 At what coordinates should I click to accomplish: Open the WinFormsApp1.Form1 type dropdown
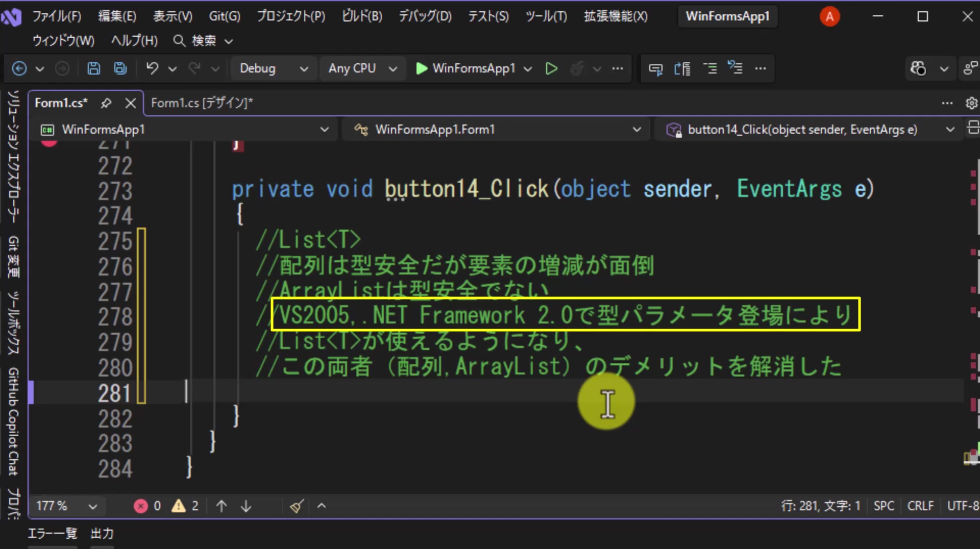click(496, 130)
